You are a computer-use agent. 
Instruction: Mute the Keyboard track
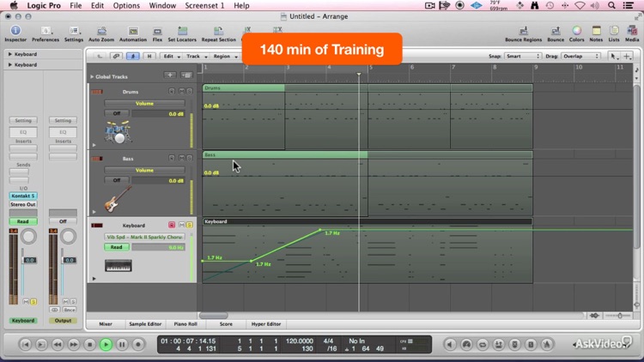coord(181,225)
